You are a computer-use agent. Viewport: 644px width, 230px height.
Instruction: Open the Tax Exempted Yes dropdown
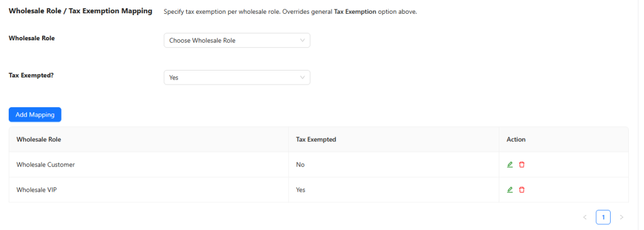click(x=237, y=78)
